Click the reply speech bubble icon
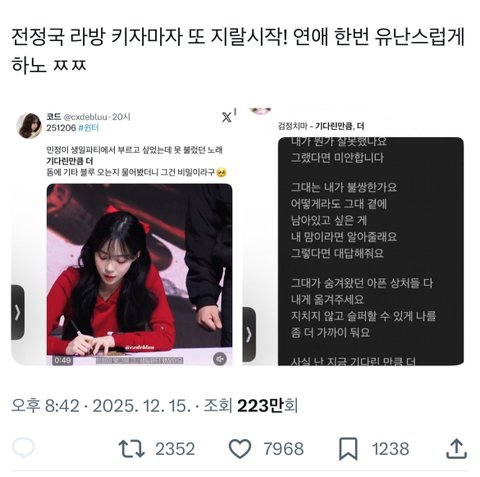Viewport: 480px width, 477px height. (x=23, y=448)
